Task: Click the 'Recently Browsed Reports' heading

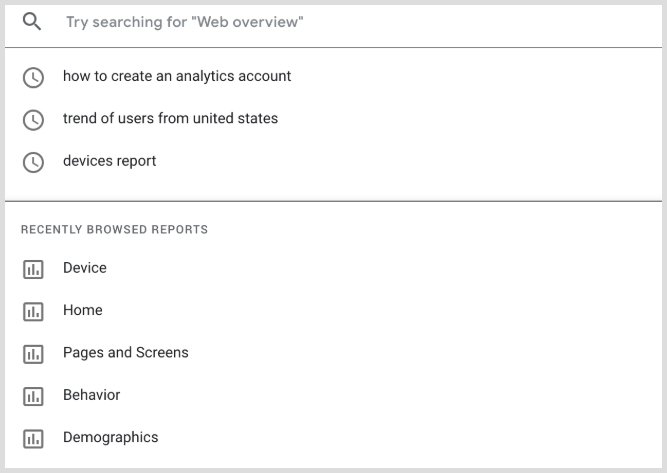Action: (114, 230)
